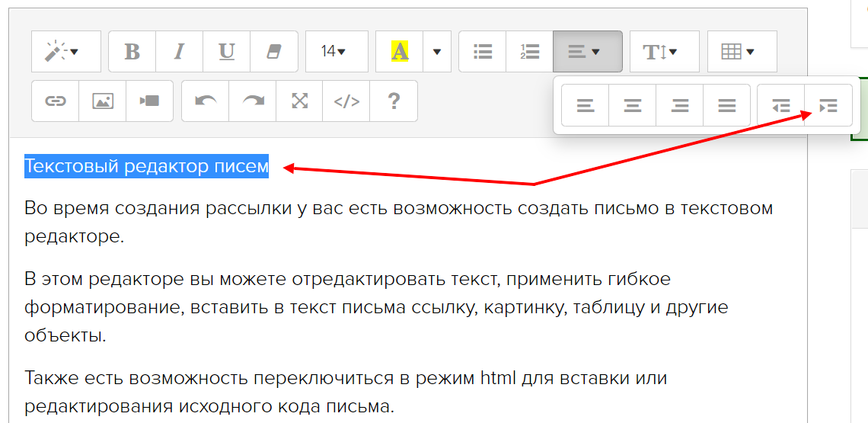The image size is (868, 423).
Task: Toggle underline text formatting
Action: (x=226, y=52)
